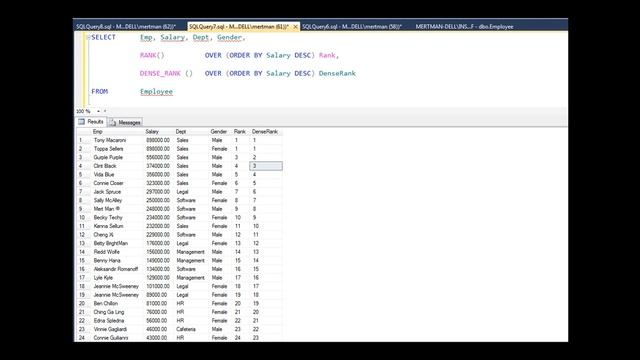Click the Dept column header
The width and height of the screenshot is (640, 360).
click(x=191, y=131)
